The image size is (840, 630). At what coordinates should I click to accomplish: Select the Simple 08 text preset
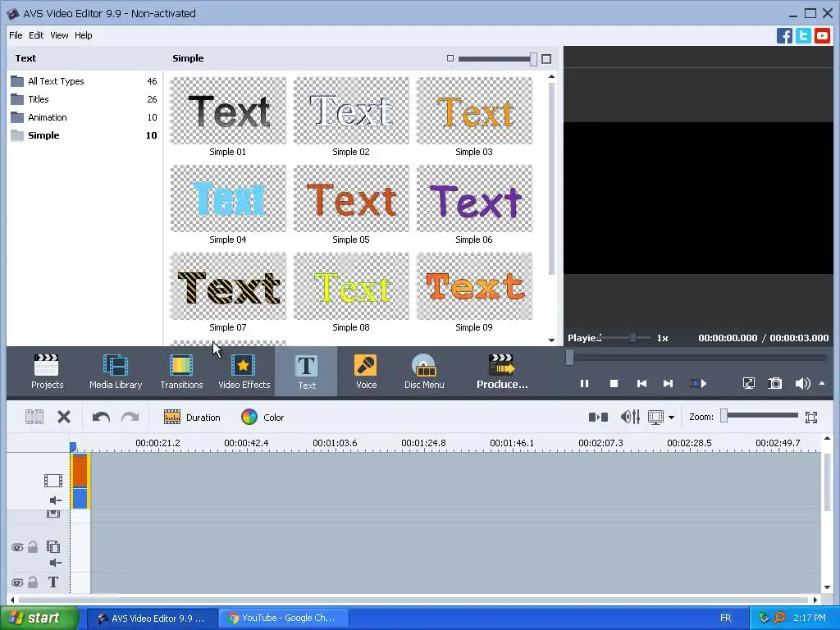point(351,293)
